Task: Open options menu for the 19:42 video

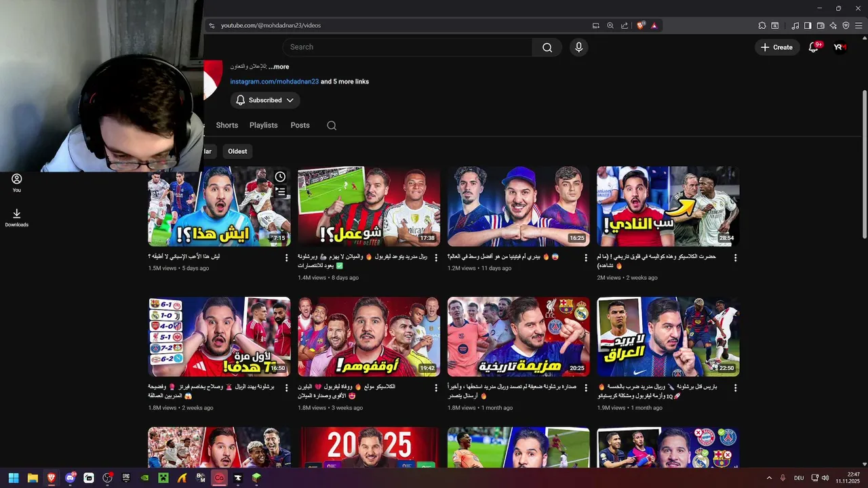Action: point(436,388)
